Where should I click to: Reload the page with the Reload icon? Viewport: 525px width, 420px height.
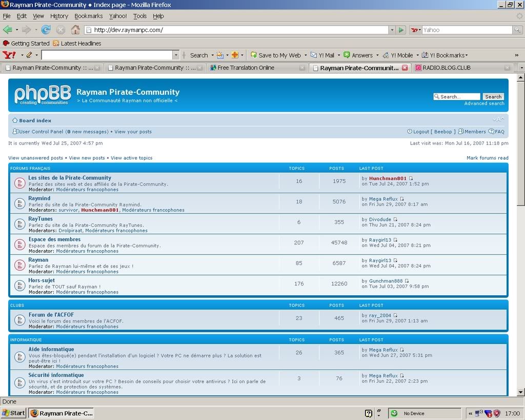pyautogui.click(x=46, y=30)
